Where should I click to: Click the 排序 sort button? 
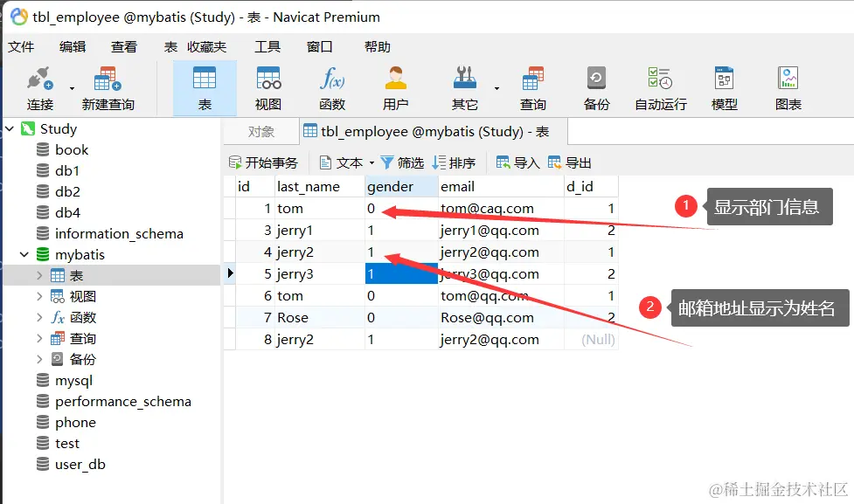tap(455, 162)
